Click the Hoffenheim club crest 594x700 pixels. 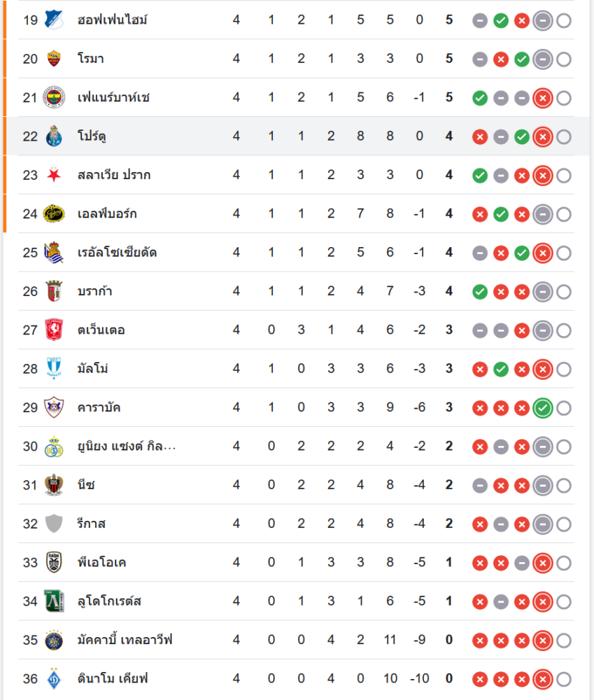tap(53, 20)
